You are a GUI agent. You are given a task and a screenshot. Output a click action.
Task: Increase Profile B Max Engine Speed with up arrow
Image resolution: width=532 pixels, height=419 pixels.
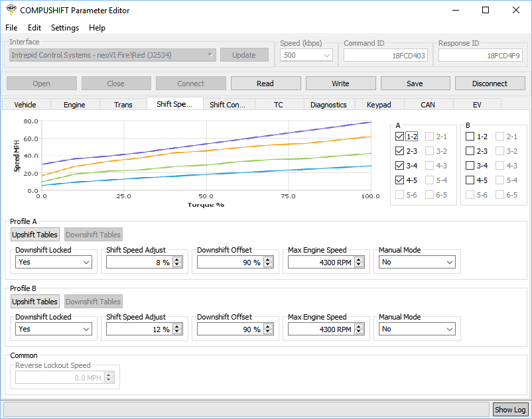click(x=359, y=326)
